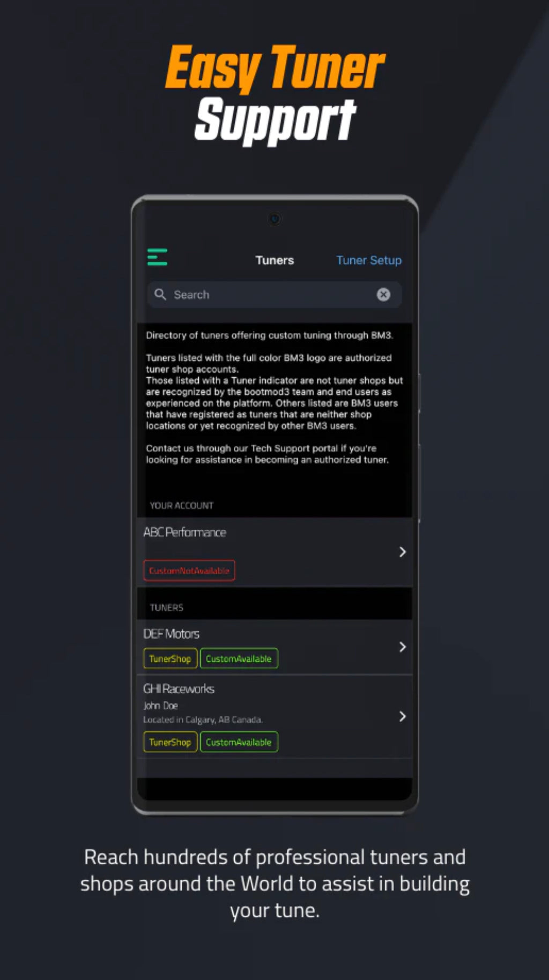Viewport: 549px width, 980px height.
Task: Tap TunerShop badge under GHI Raceworks
Action: pyautogui.click(x=170, y=742)
